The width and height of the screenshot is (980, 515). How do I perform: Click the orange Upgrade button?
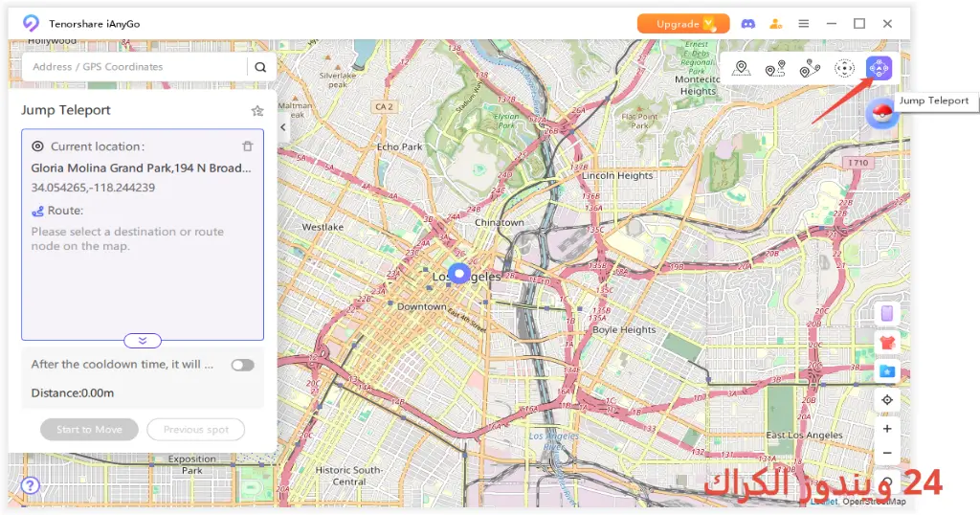pyautogui.click(x=683, y=24)
